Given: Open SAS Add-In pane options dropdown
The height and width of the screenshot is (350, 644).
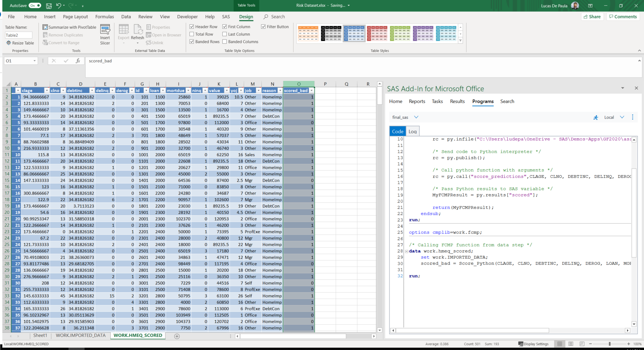Looking at the screenshot, I should (623, 88).
